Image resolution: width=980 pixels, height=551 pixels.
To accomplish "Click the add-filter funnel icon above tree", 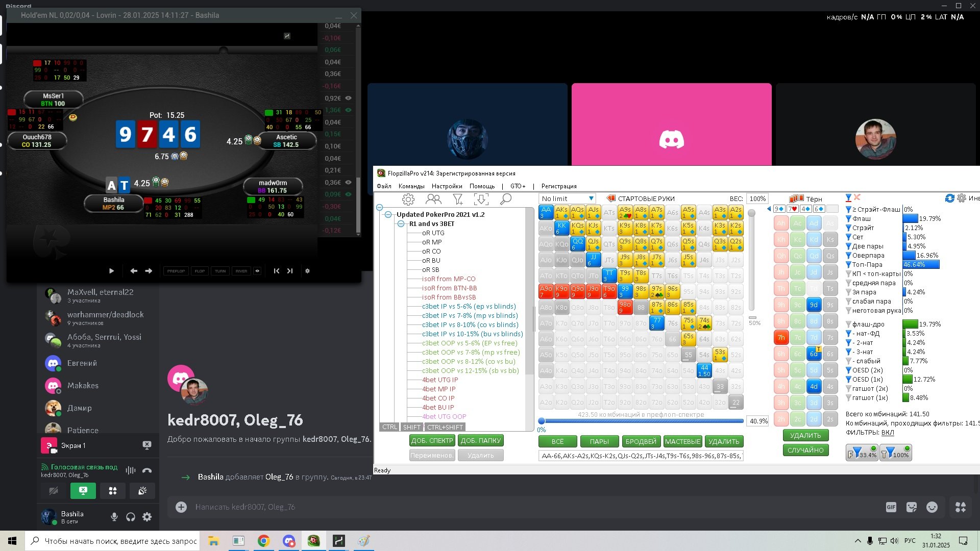I will click(458, 199).
